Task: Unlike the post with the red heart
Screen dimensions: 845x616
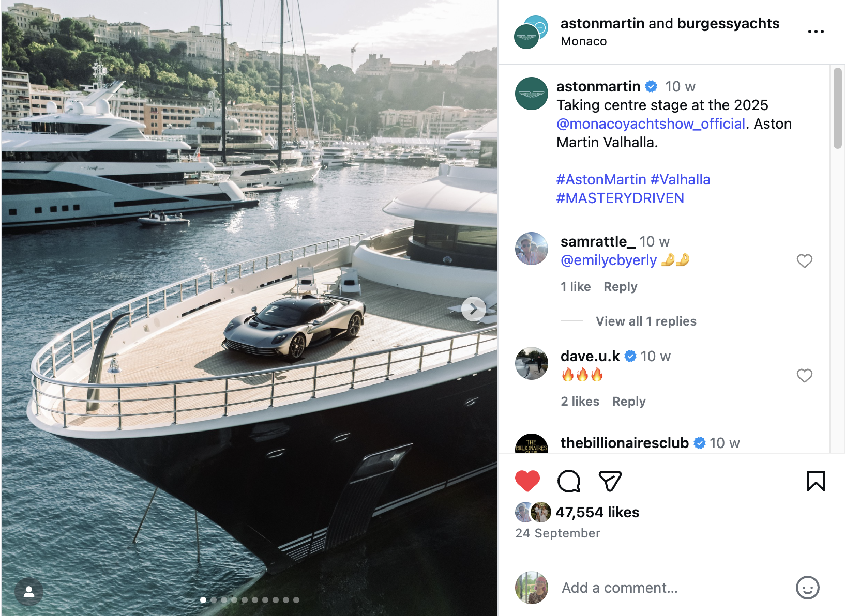Action: (527, 481)
